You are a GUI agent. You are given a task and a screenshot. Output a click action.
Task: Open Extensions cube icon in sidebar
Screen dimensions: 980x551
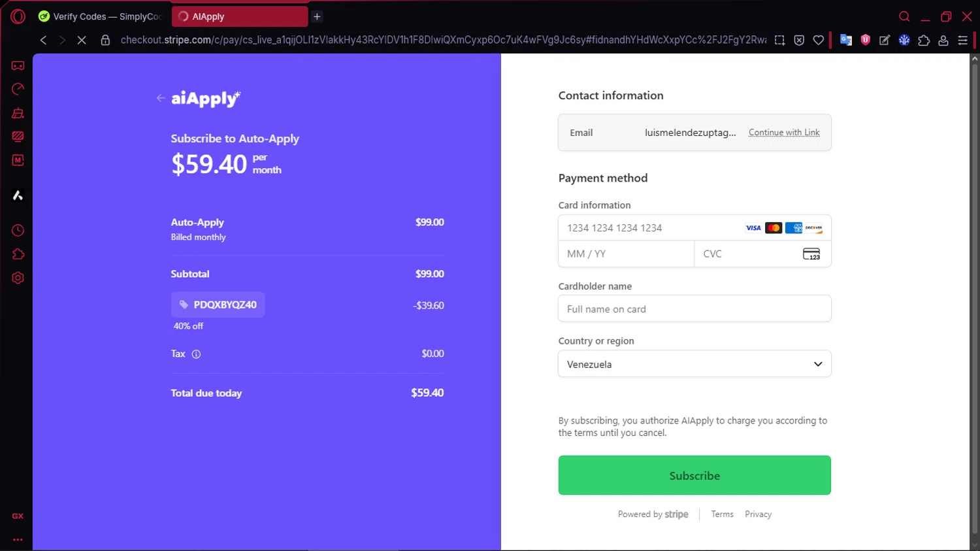18,254
